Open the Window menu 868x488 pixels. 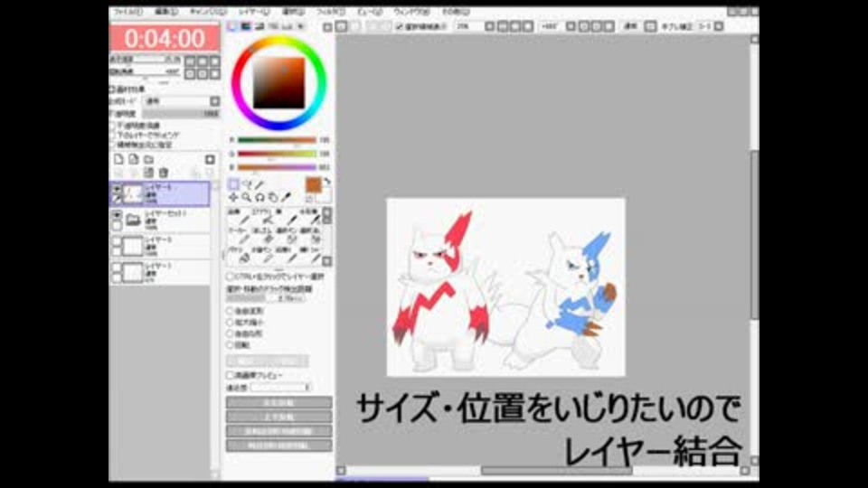[x=411, y=12]
